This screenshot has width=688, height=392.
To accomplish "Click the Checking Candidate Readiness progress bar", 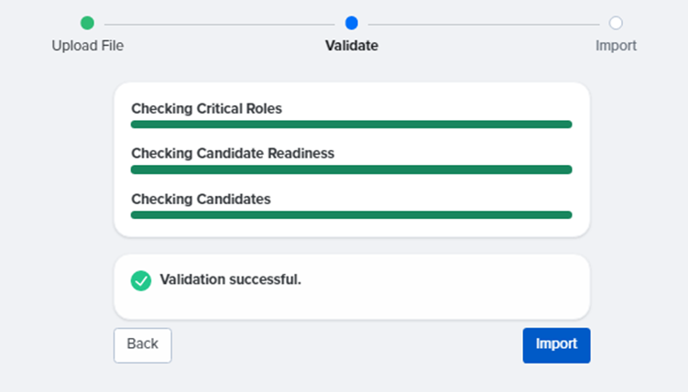I will point(351,169).
